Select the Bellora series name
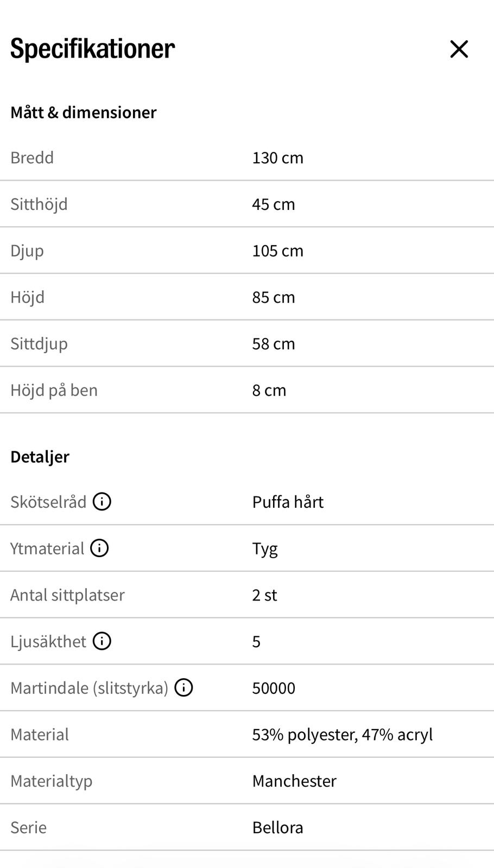Viewport: 494px width, 868px height. (x=277, y=827)
